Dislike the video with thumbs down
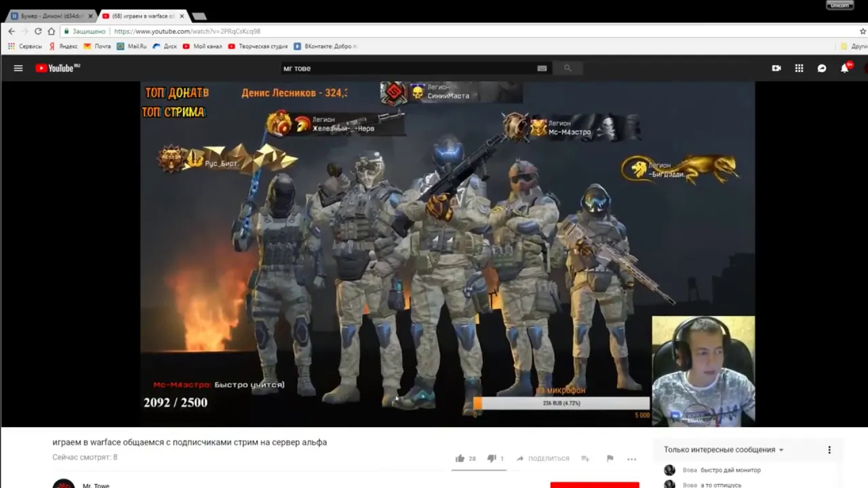Viewport: 868px width, 488px height. click(x=492, y=458)
